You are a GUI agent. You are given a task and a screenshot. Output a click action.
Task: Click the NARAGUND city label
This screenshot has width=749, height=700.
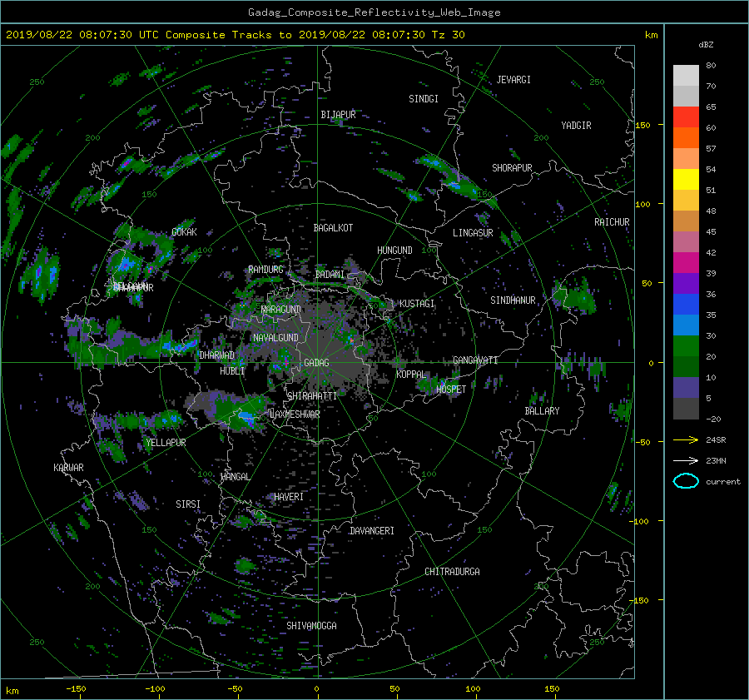click(281, 310)
